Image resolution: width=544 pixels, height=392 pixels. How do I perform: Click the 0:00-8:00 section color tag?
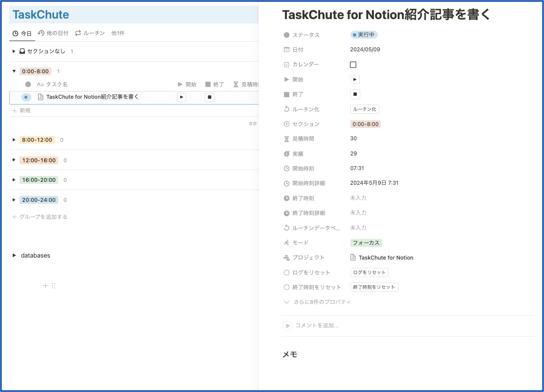pos(367,124)
